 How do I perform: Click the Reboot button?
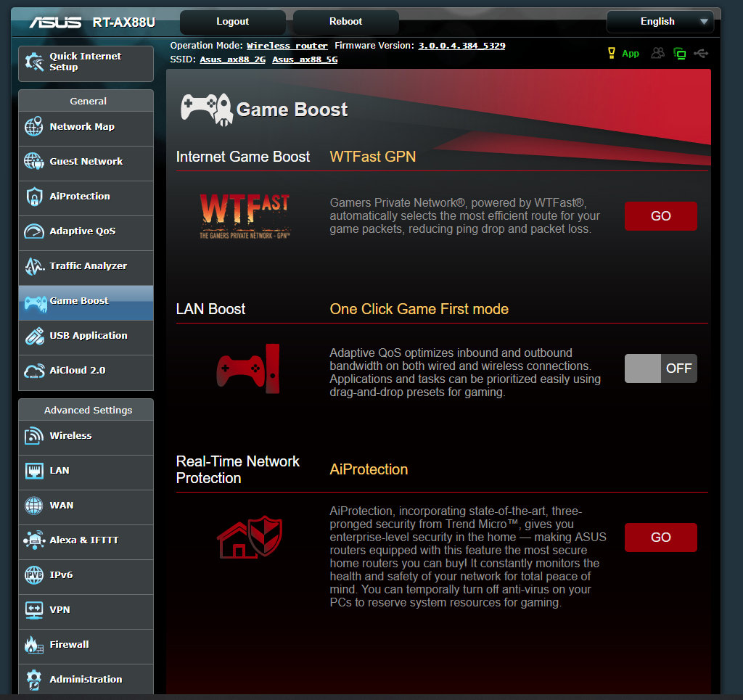pyautogui.click(x=345, y=22)
